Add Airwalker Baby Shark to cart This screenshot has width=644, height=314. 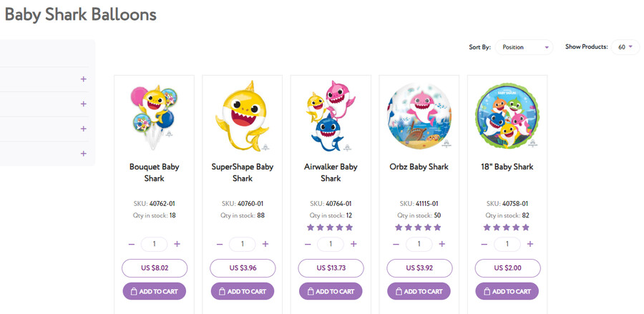(x=331, y=291)
